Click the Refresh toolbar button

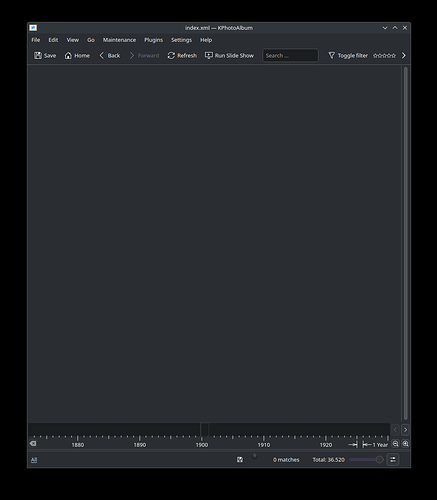182,55
